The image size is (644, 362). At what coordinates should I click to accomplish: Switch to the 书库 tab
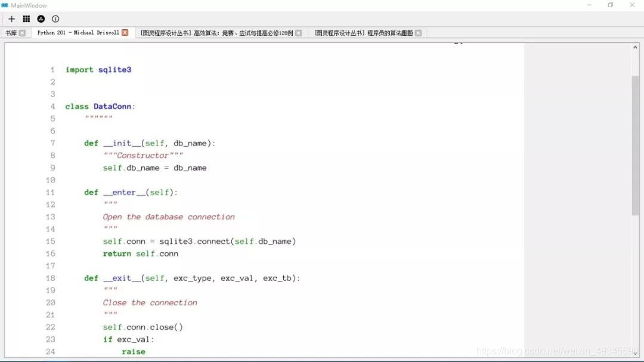click(11, 33)
